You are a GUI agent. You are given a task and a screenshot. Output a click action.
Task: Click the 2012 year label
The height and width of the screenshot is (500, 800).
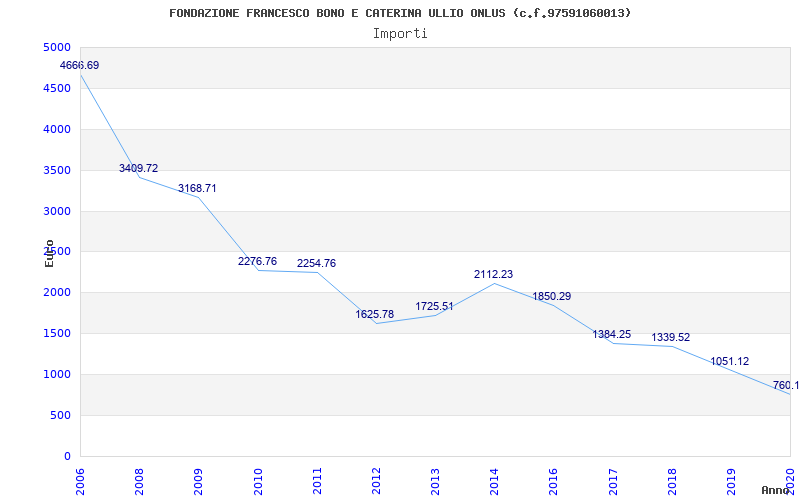376,482
